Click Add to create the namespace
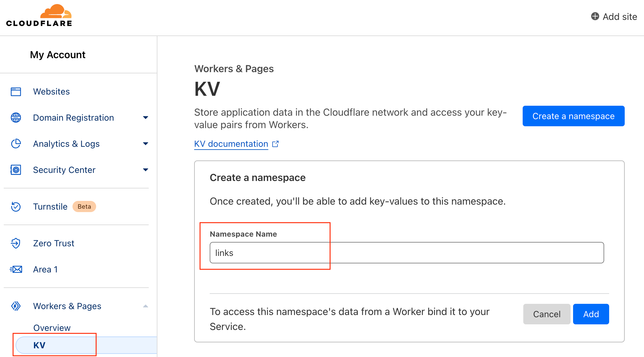The height and width of the screenshot is (357, 644). pos(590,314)
